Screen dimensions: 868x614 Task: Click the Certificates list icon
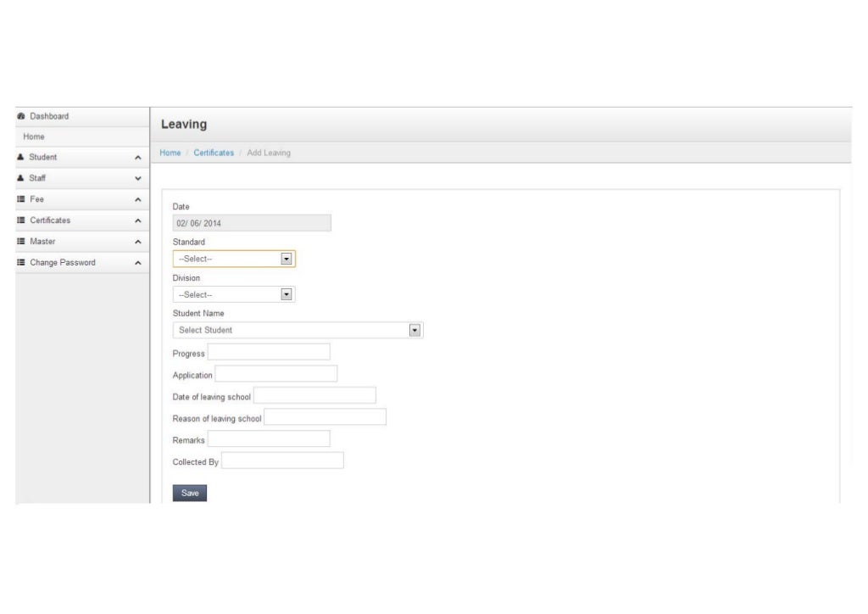tap(21, 220)
